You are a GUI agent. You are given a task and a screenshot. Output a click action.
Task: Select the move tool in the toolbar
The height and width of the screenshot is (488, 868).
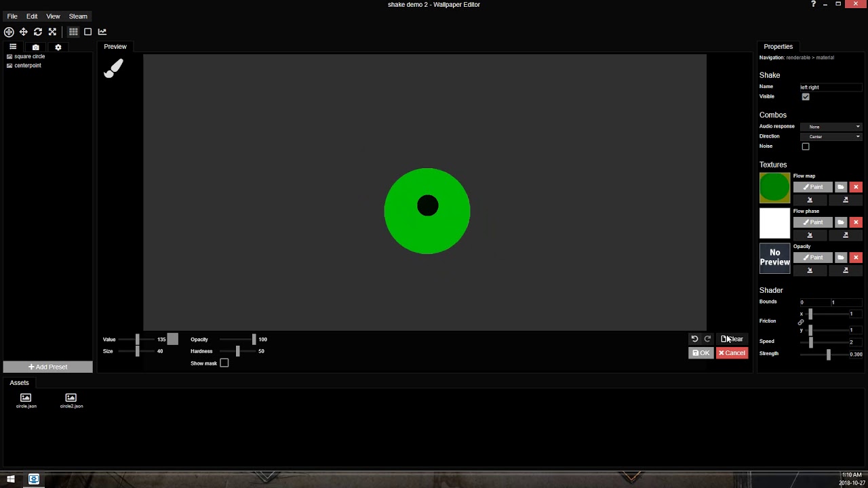[23, 32]
